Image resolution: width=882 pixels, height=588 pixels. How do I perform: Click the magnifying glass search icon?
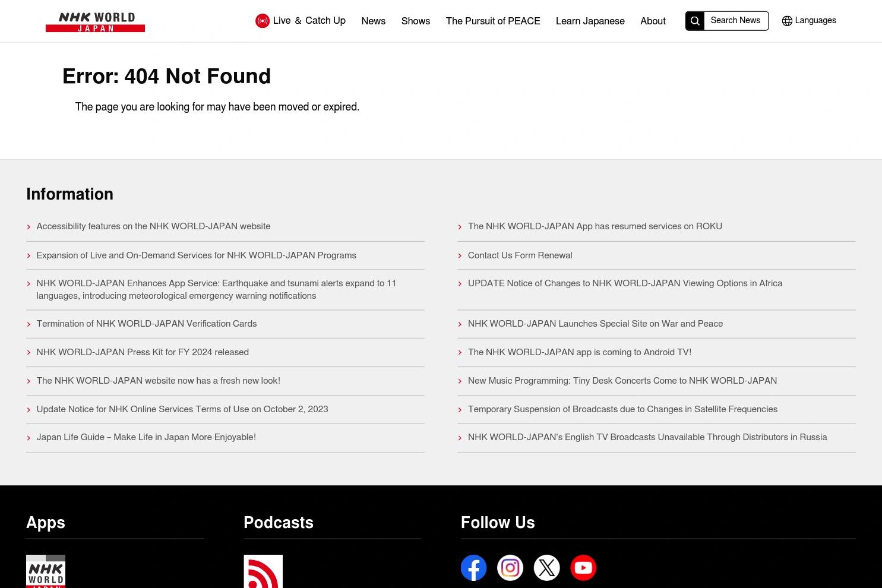click(x=695, y=21)
